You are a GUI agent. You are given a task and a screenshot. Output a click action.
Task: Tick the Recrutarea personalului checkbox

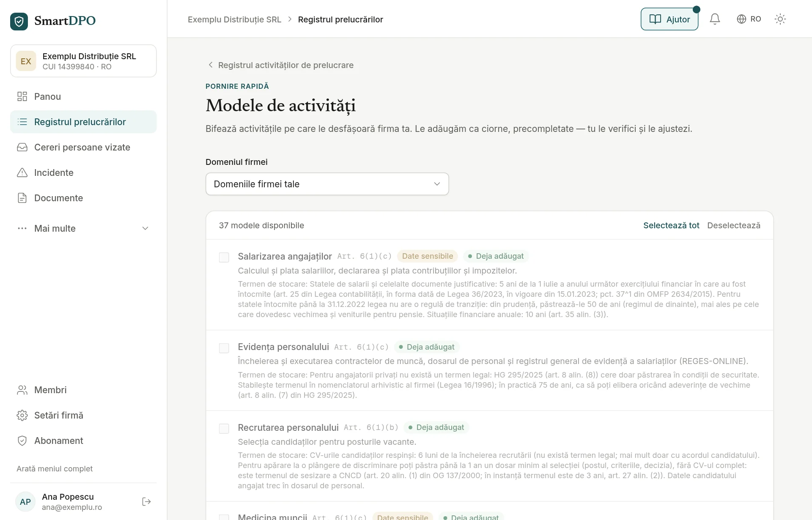point(224,429)
